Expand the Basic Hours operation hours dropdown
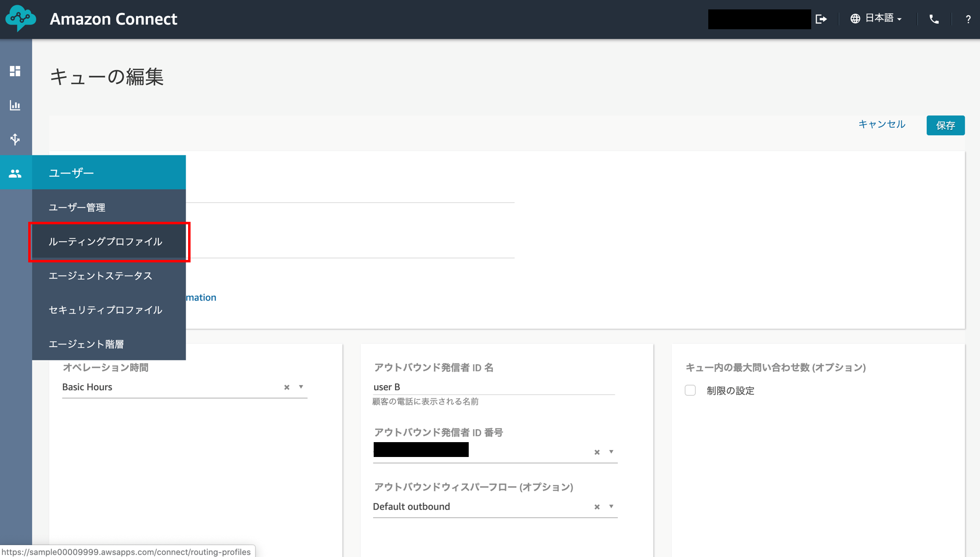The height and width of the screenshot is (557, 980). click(301, 387)
